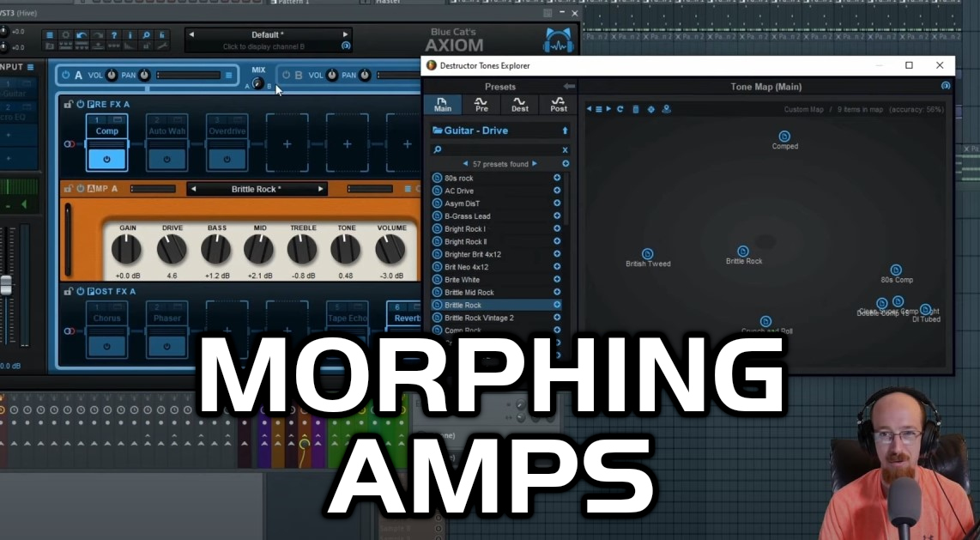Select the Comped point on tone map
The height and width of the screenshot is (540, 980).
point(784,137)
